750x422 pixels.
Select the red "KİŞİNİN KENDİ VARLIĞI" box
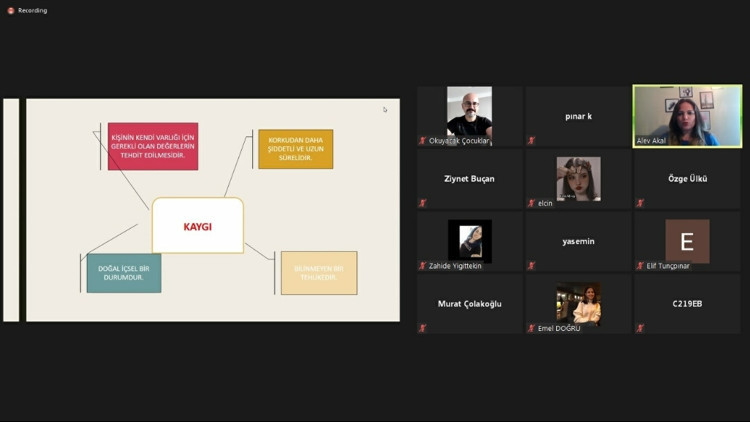[153, 146]
